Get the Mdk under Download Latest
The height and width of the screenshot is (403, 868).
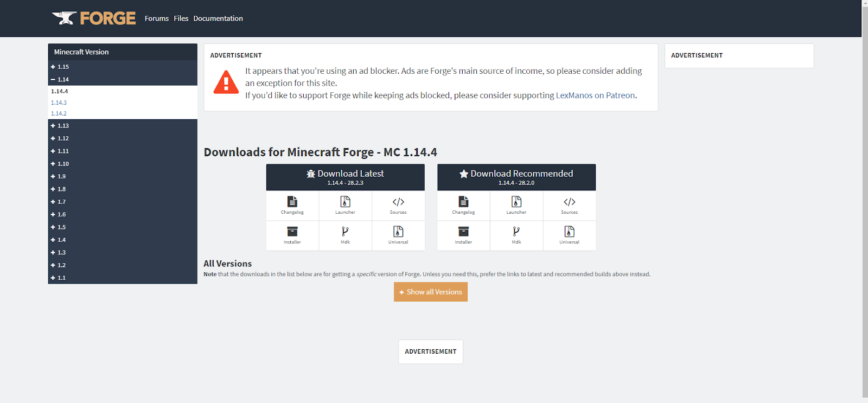point(345,235)
